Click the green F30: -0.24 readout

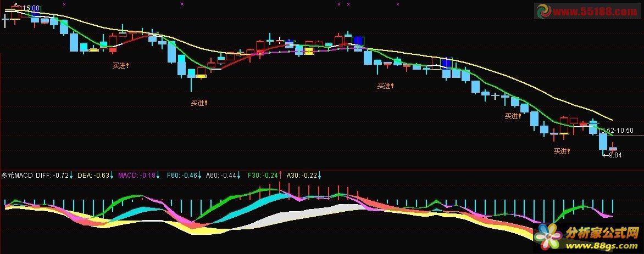pyautogui.click(x=263, y=176)
